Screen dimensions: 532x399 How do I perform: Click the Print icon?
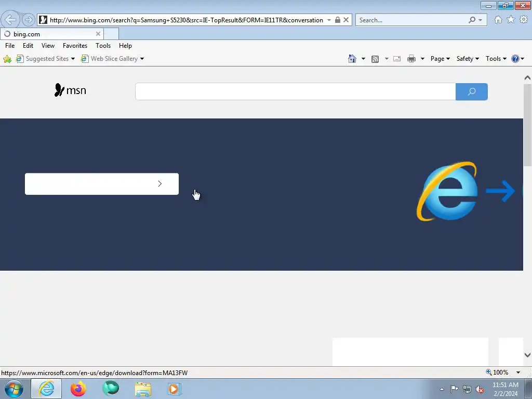click(411, 59)
